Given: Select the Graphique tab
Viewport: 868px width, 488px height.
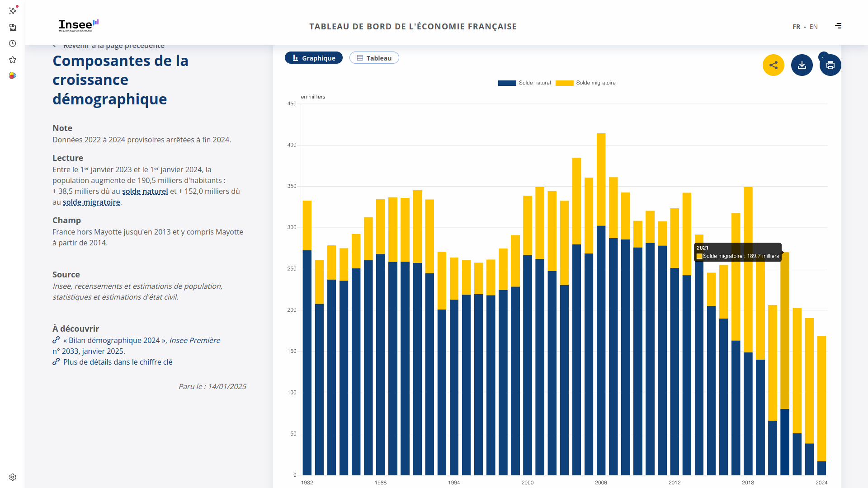Looking at the screenshot, I should 314,58.
